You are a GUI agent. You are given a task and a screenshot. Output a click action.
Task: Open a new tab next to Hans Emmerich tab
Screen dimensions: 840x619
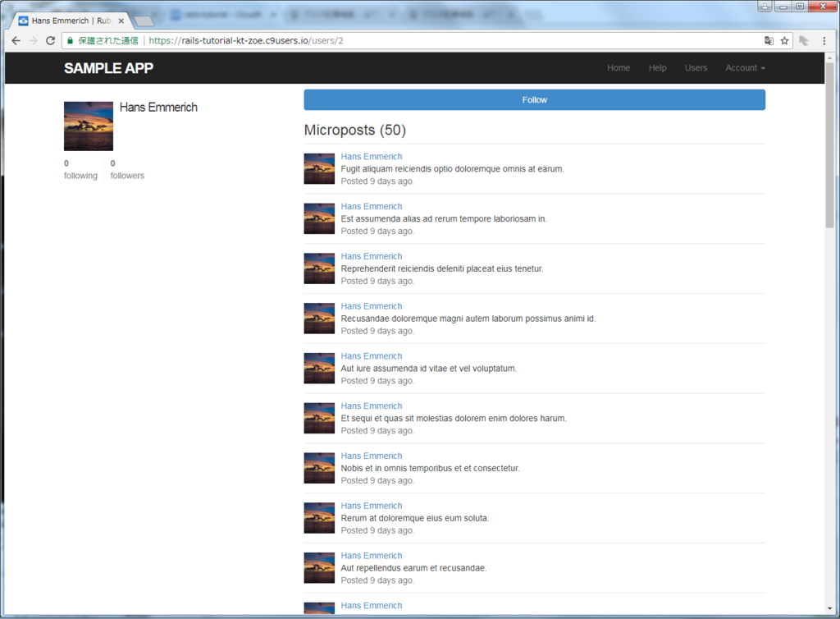[x=144, y=21]
